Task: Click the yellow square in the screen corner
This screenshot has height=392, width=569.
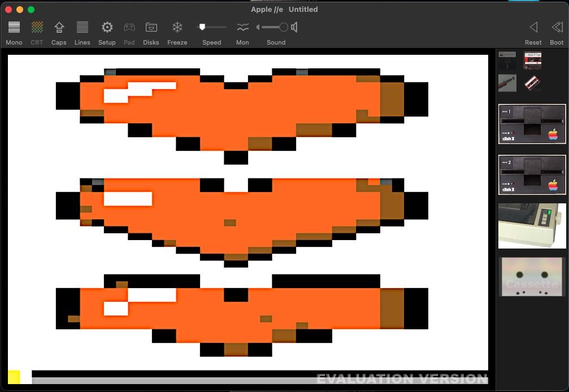Action: 14,377
